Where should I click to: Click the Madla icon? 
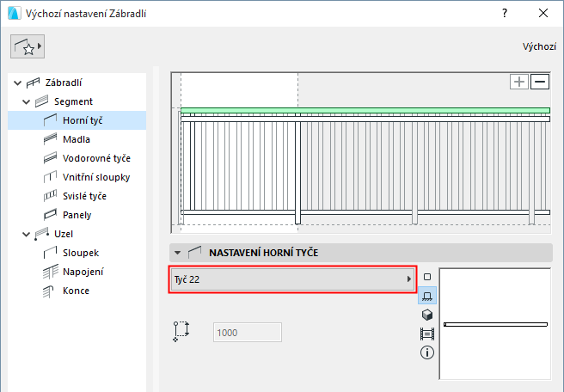coord(50,138)
